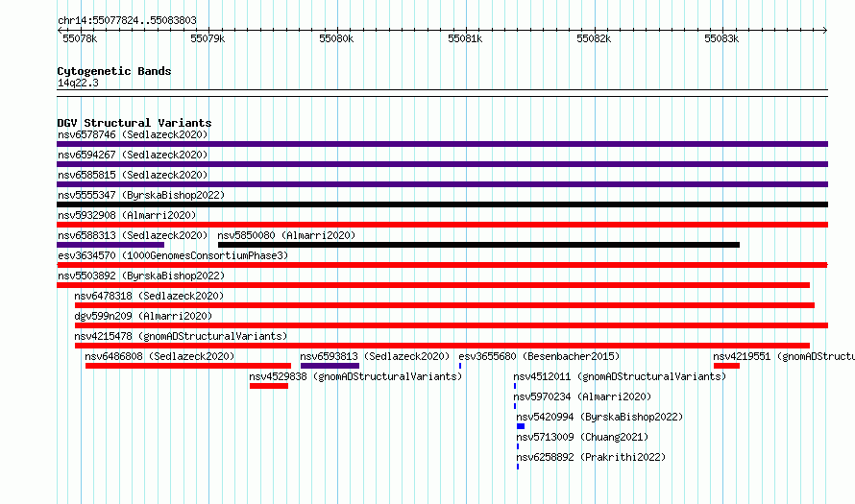855x504 pixels.
Task: Open the nsv6585815 (Sedlazeck2020) label
Action: 133,175
